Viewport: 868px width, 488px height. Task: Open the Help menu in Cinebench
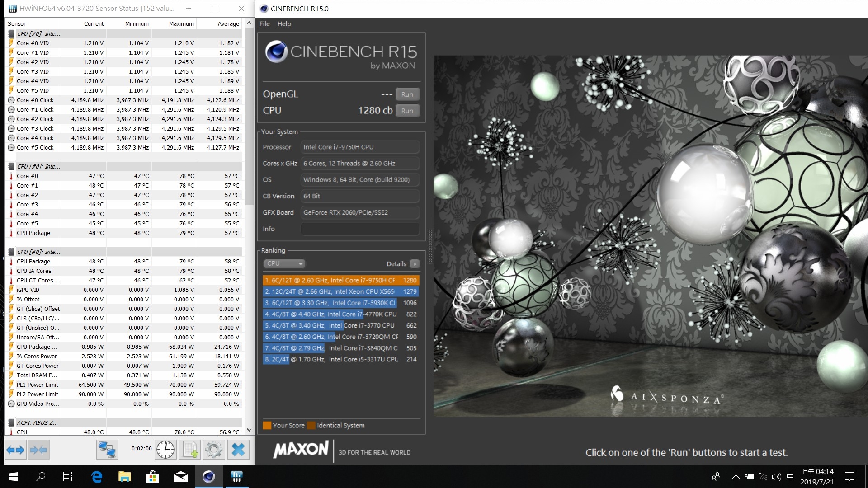[x=284, y=24]
